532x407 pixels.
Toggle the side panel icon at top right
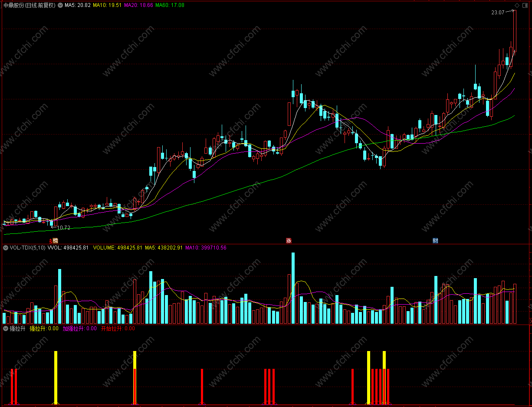point(524,5)
